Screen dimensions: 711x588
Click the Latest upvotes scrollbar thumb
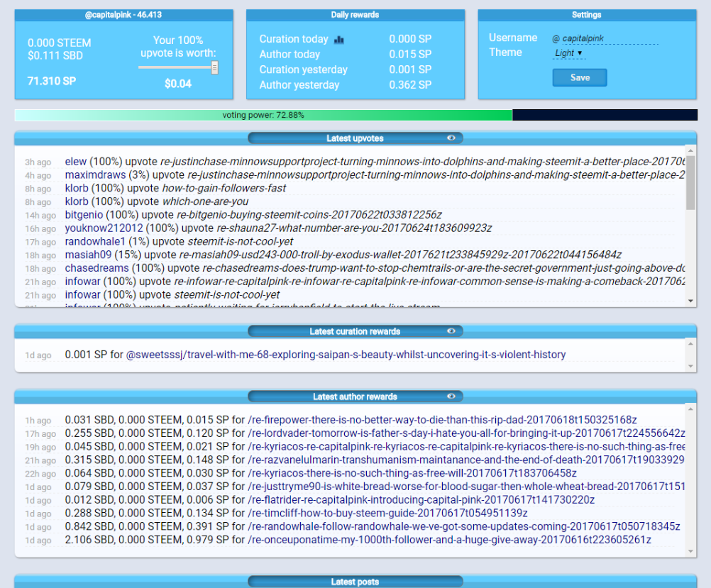pyautogui.click(x=690, y=183)
